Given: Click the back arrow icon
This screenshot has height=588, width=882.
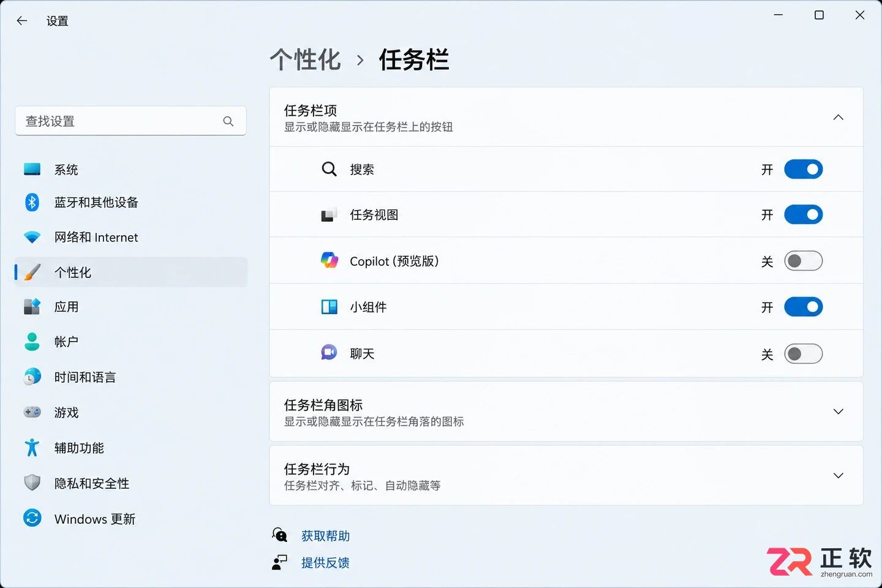Looking at the screenshot, I should click(x=22, y=21).
